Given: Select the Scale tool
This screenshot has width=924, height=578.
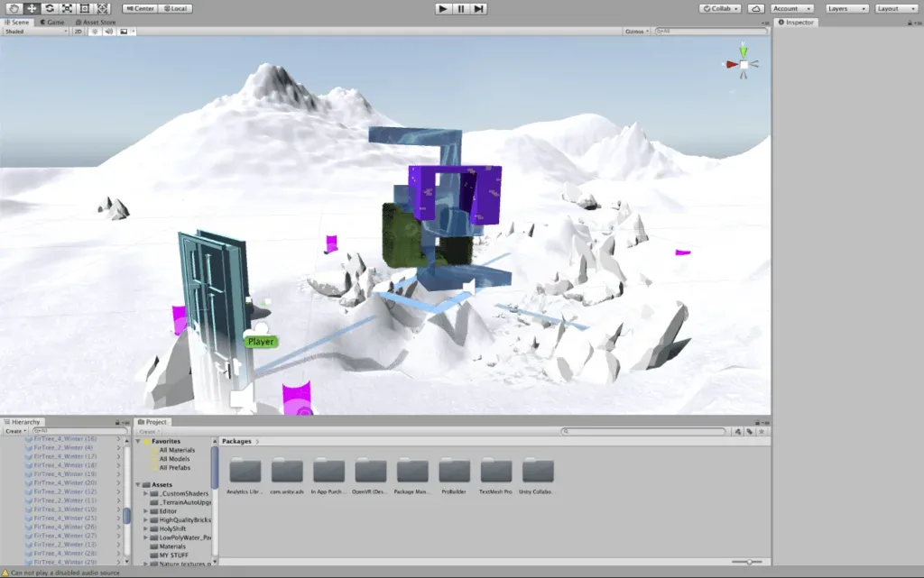Looking at the screenshot, I should pos(67,8).
